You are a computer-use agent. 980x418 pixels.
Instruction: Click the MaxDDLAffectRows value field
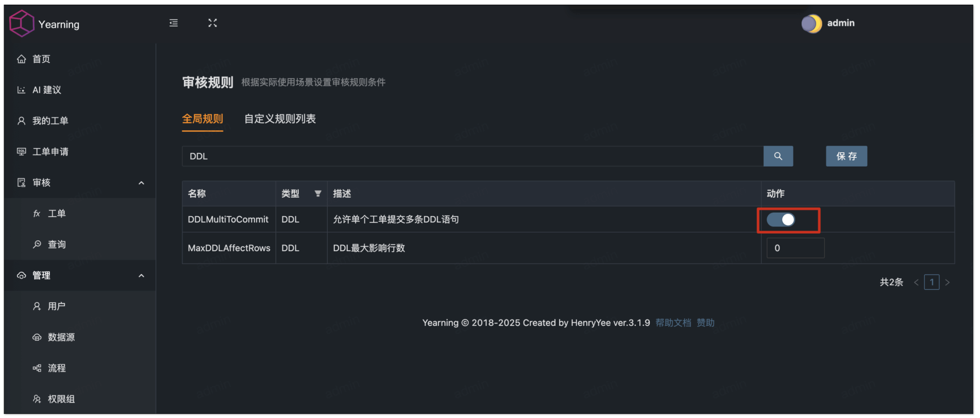[x=795, y=248]
